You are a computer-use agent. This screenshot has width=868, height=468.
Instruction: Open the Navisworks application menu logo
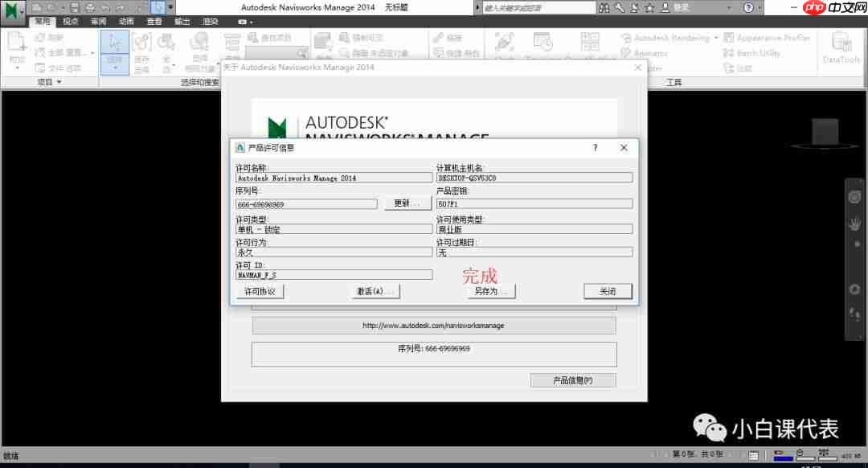[x=12, y=11]
